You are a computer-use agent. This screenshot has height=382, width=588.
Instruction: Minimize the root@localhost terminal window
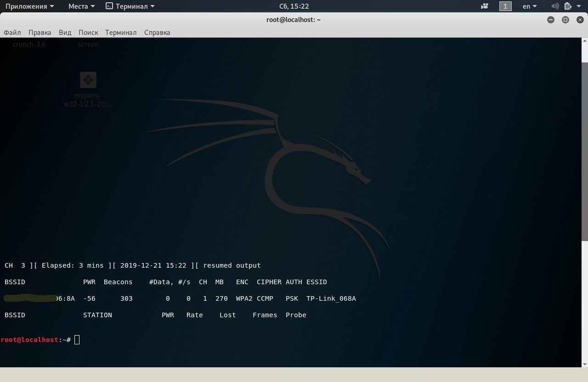pos(551,20)
